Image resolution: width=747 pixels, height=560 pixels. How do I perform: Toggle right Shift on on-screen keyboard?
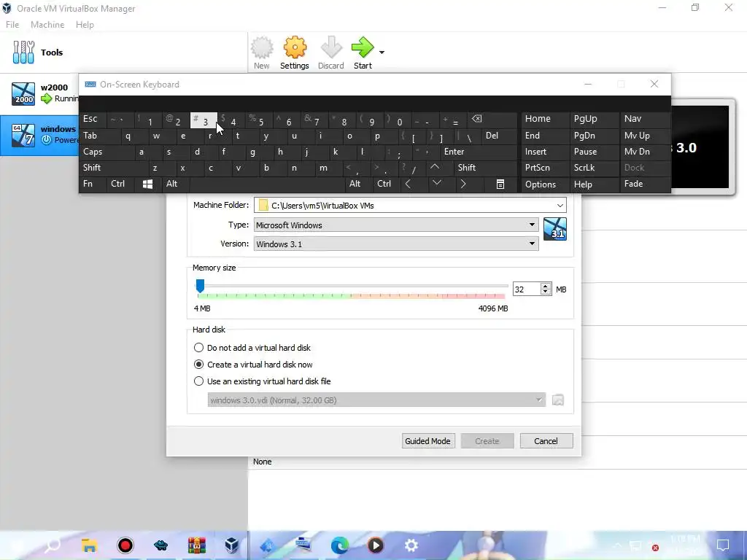click(485, 168)
